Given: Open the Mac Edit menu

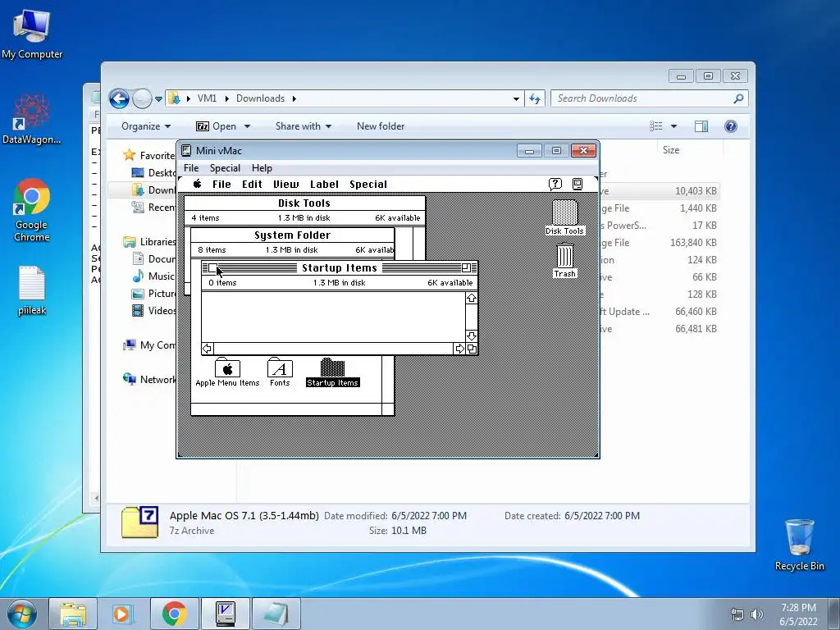Looking at the screenshot, I should [252, 185].
